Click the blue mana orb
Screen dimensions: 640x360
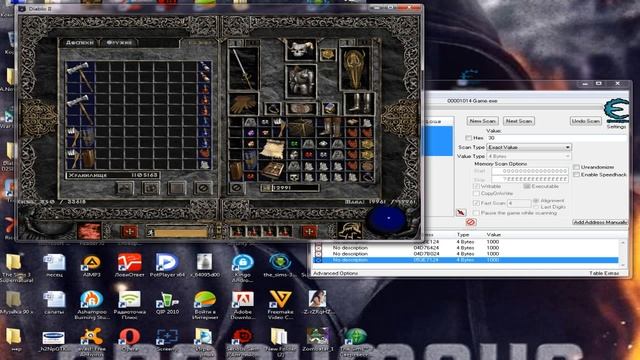tap(388, 218)
